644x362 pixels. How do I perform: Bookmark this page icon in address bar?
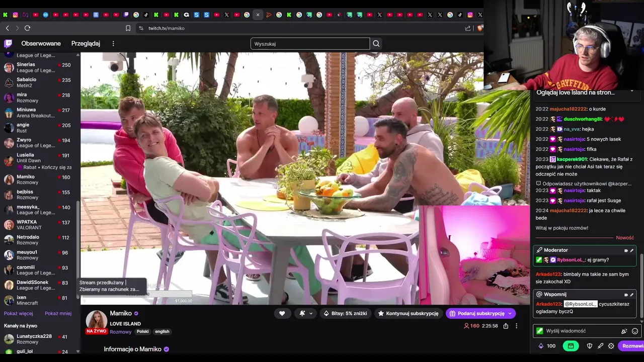point(128,28)
